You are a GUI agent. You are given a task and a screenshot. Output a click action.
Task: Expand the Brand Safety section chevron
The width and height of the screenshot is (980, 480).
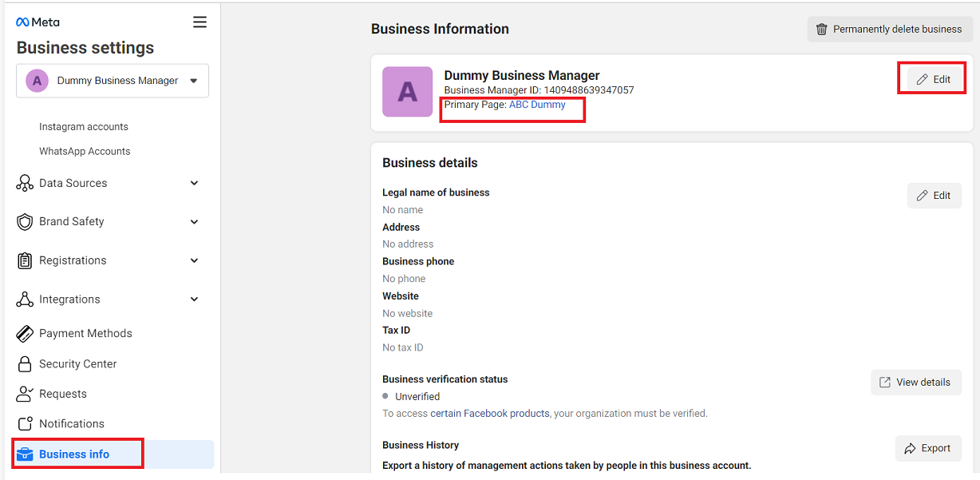pyautogui.click(x=194, y=222)
